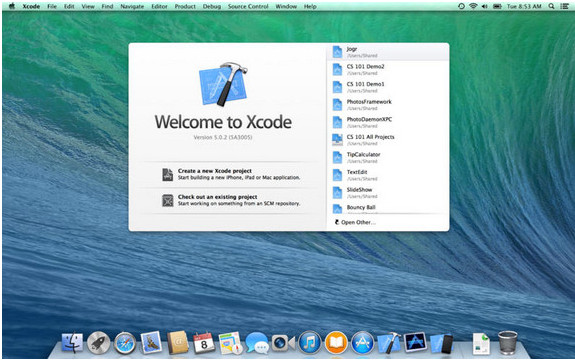Viewport: 575px width, 360px height.
Task: Click the Time Machine status icon
Action: pos(461,6)
